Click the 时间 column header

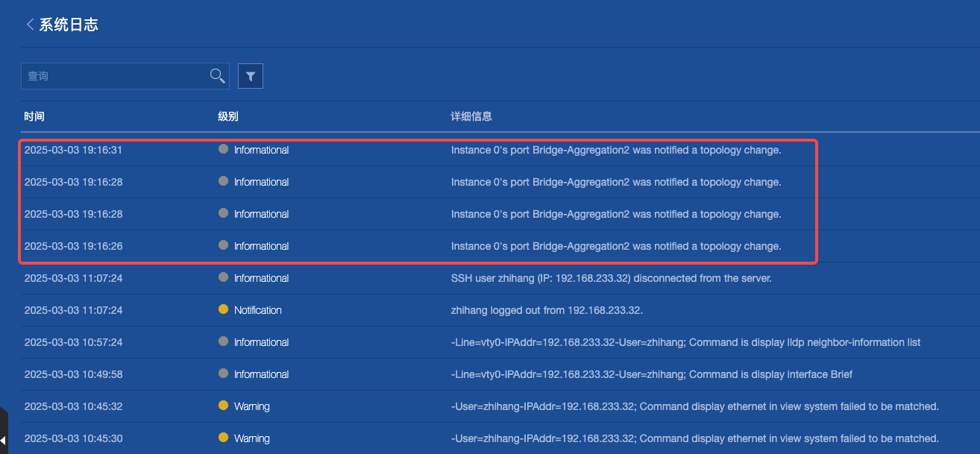tap(34, 116)
